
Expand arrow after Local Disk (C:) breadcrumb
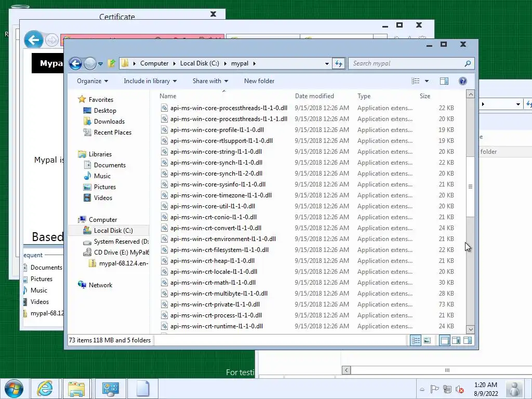click(x=225, y=63)
